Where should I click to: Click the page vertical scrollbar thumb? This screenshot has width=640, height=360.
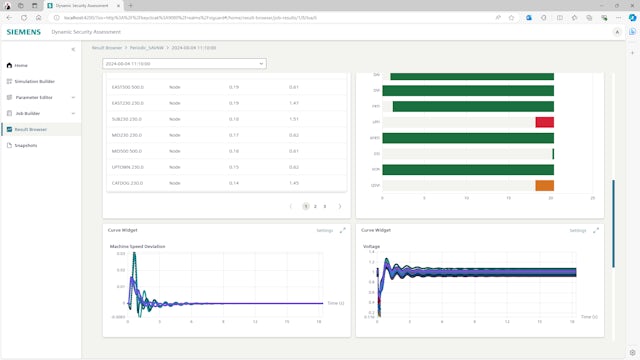tap(613, 224)
